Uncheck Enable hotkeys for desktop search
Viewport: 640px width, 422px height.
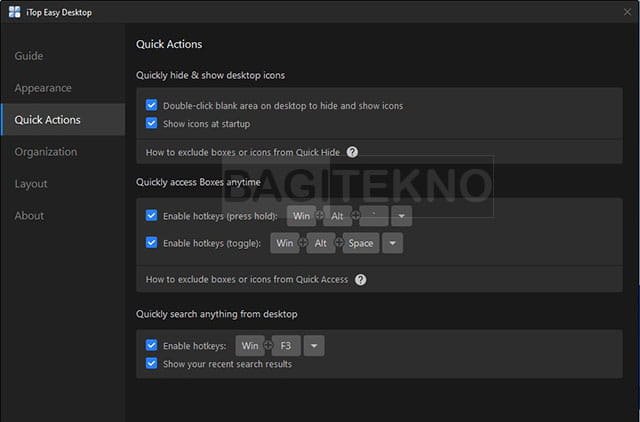point(151,345)
